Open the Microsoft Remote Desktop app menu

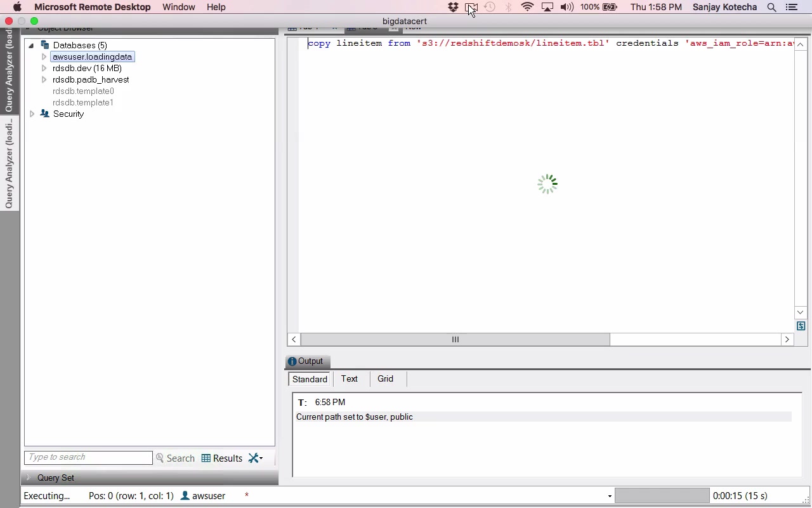pyautogui.click(x=93, y=7)
